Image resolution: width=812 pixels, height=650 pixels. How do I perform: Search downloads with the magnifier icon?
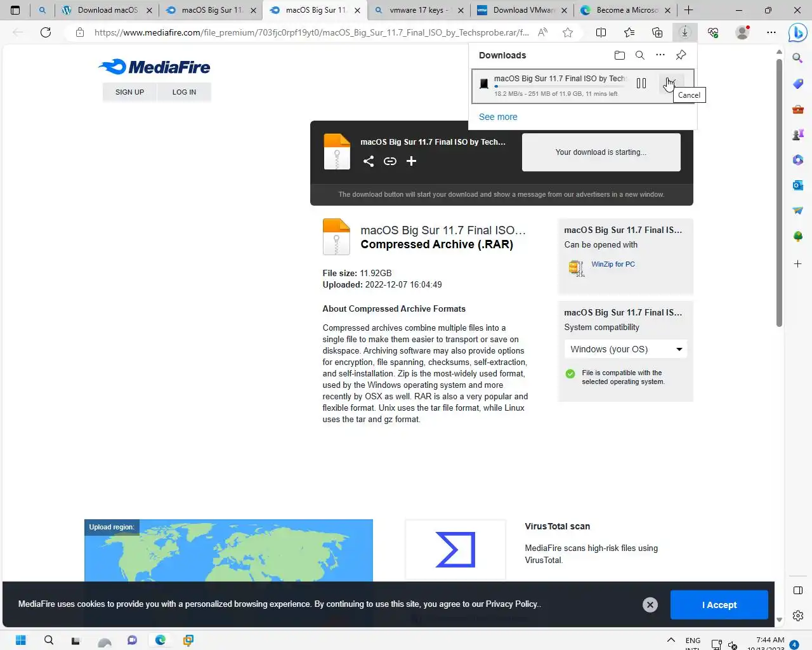pos(640,55)
